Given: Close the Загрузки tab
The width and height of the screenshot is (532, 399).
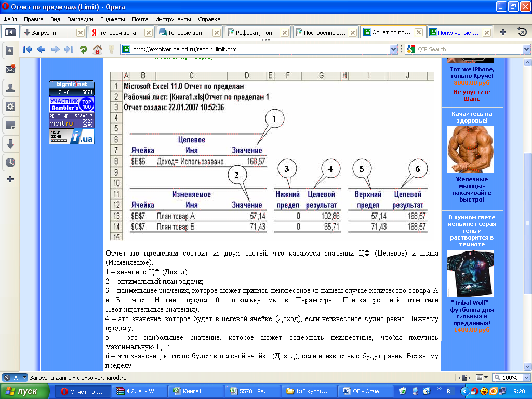Looking at the screenshot, I should 80,33.
